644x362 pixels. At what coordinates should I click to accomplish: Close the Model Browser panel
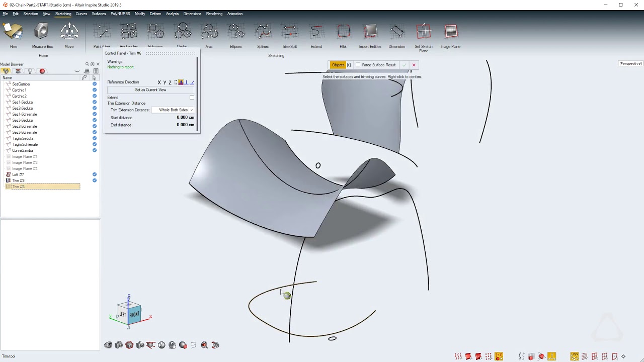[x=98, y=64]
